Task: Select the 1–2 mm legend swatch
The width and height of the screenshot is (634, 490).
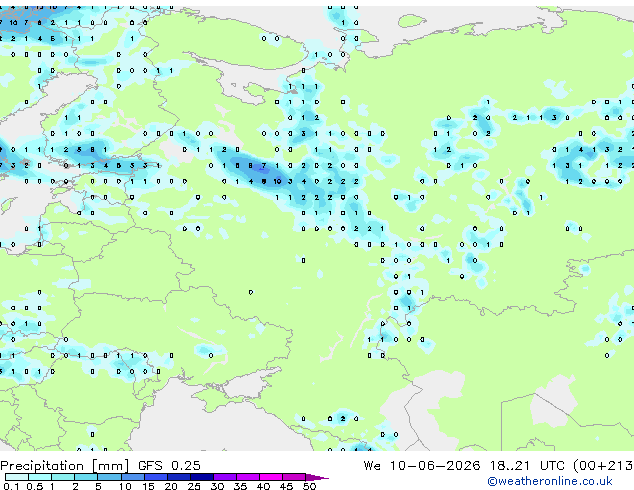Action: (x=63, y=477)
